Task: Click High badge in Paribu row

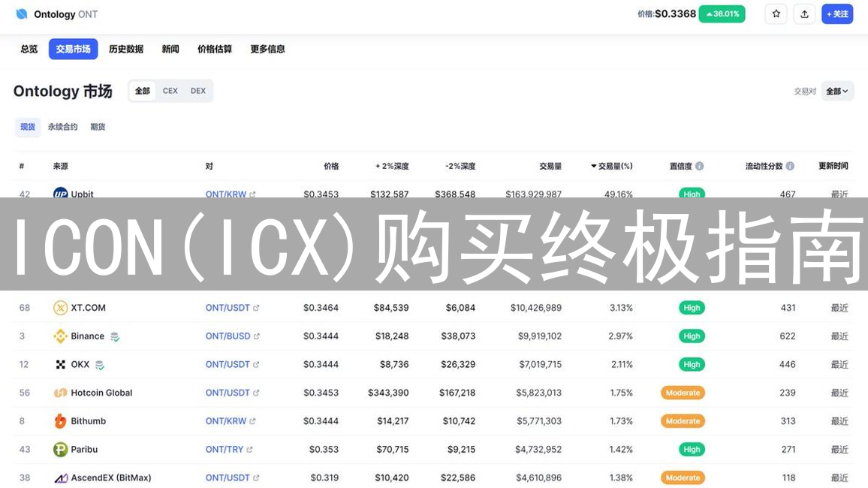Action: (692, 449)
